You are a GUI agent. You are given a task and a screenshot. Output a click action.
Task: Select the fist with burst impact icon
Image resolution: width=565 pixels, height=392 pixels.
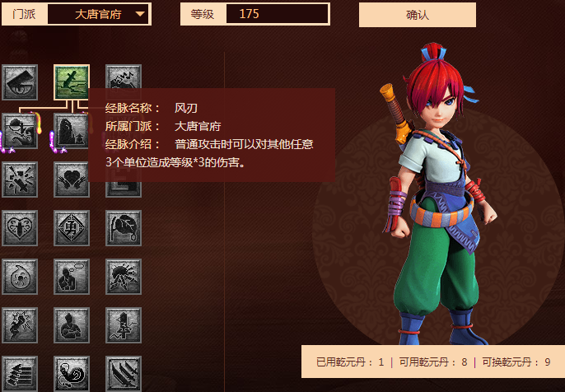[x=20, y=325]
